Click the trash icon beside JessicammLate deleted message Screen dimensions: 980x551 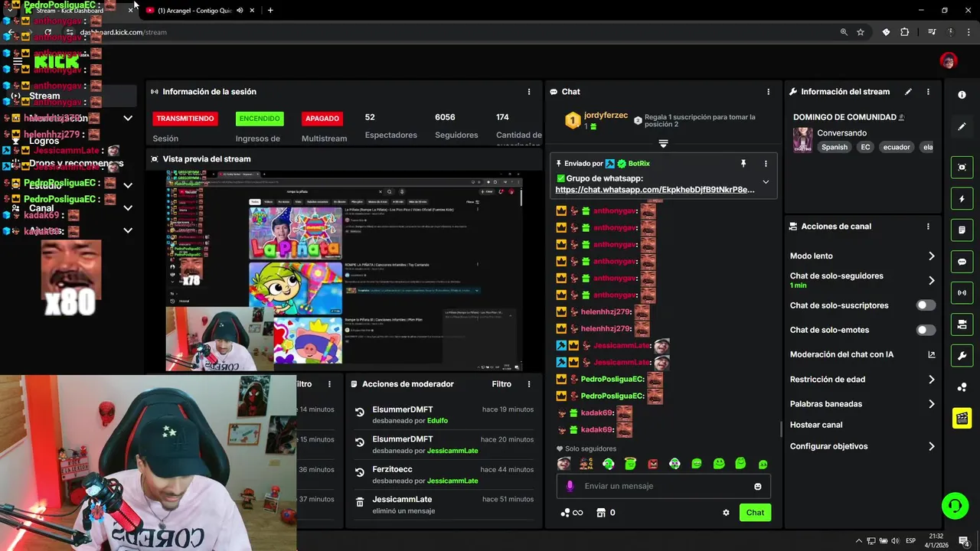(360, 502)
